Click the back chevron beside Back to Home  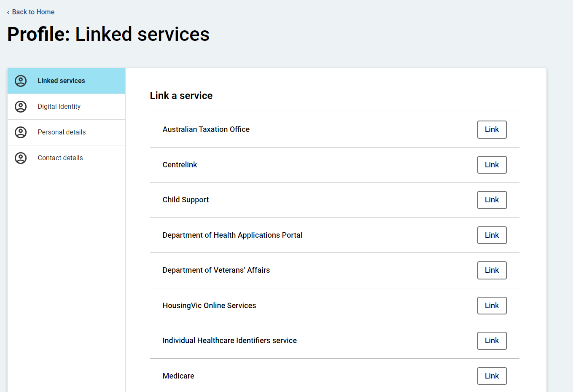tap(8, 12)
